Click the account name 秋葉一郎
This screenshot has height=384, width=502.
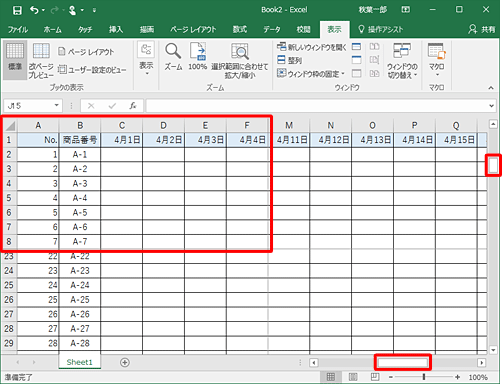click(373, 10)
